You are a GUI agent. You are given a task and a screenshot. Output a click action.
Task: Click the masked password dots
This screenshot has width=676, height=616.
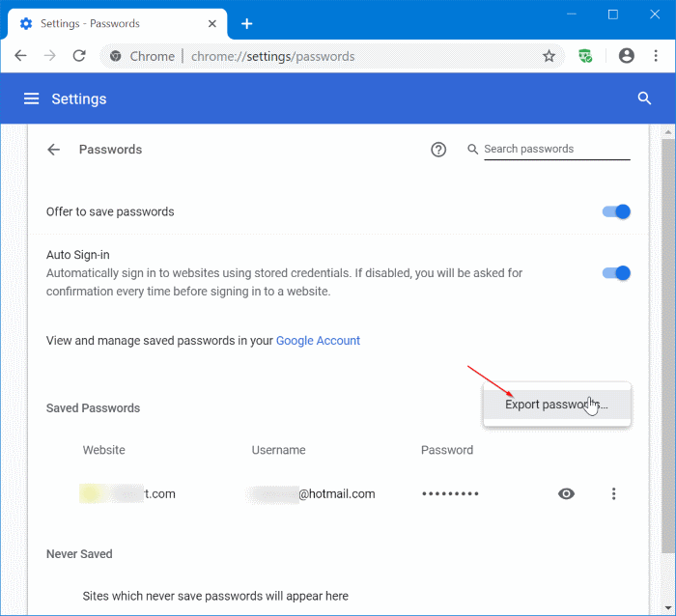click(x=450, y=493)
